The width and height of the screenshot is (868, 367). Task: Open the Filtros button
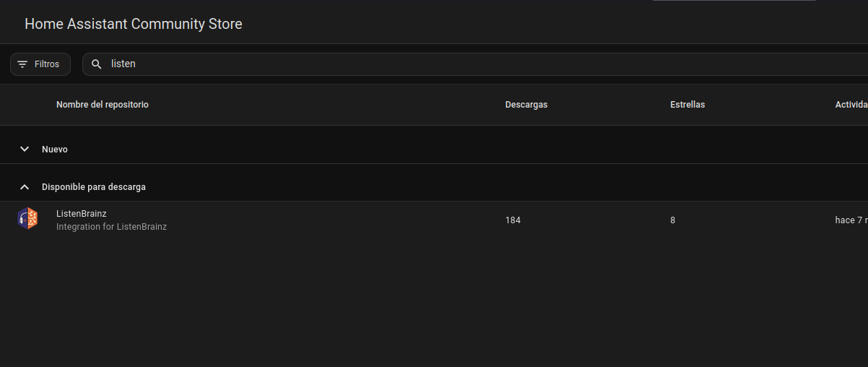[40, 64]
